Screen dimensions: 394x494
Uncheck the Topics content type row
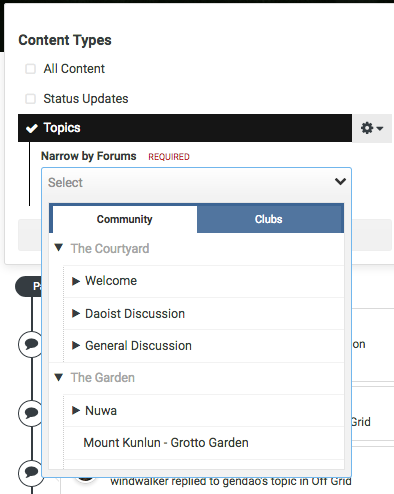[185, 128]
